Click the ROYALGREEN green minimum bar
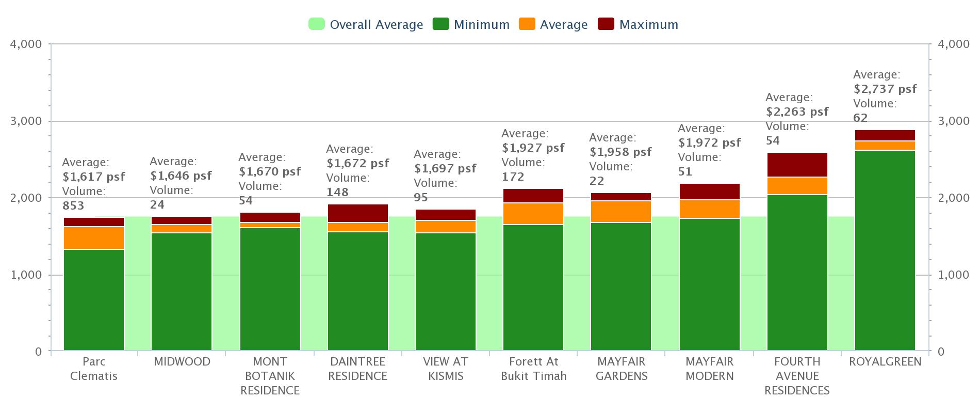Viewport: 980px width, 413px height. (x=885, y=250)
